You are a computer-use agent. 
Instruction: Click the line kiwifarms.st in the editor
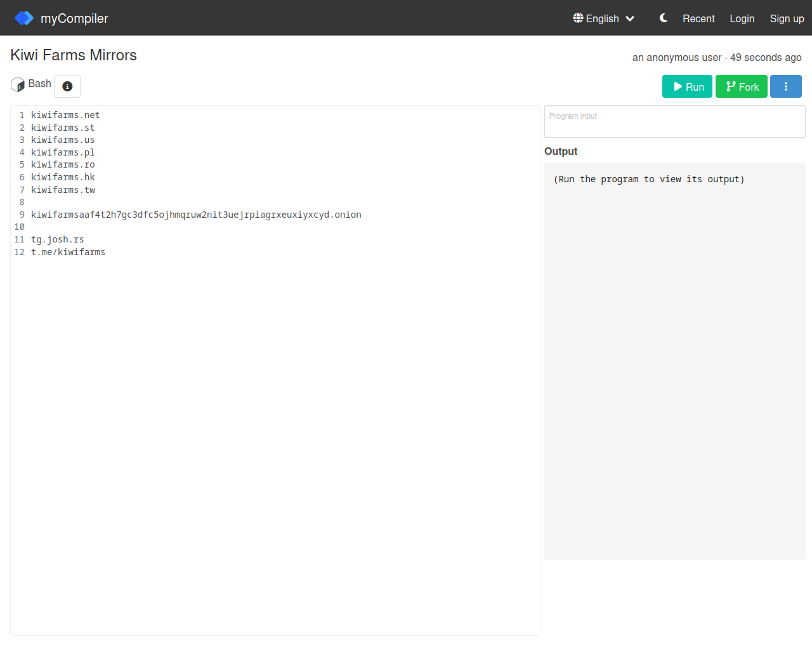[63, 128]
